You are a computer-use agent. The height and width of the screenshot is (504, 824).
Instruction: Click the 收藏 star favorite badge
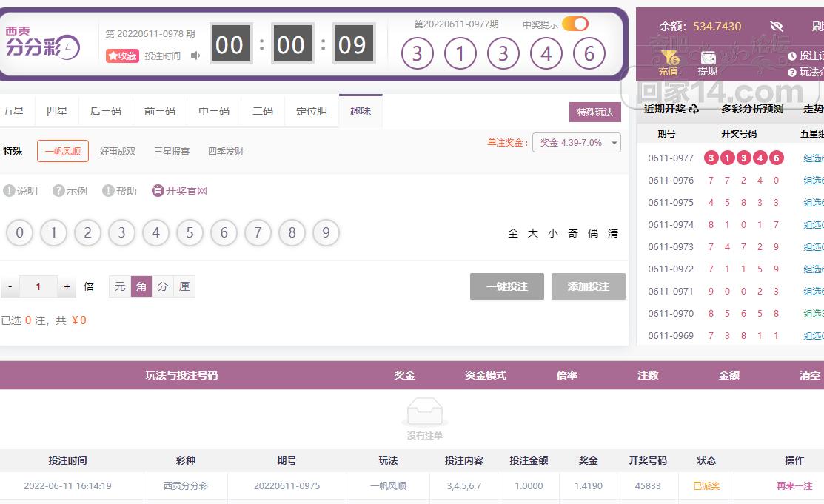click(x=122, y=56)
